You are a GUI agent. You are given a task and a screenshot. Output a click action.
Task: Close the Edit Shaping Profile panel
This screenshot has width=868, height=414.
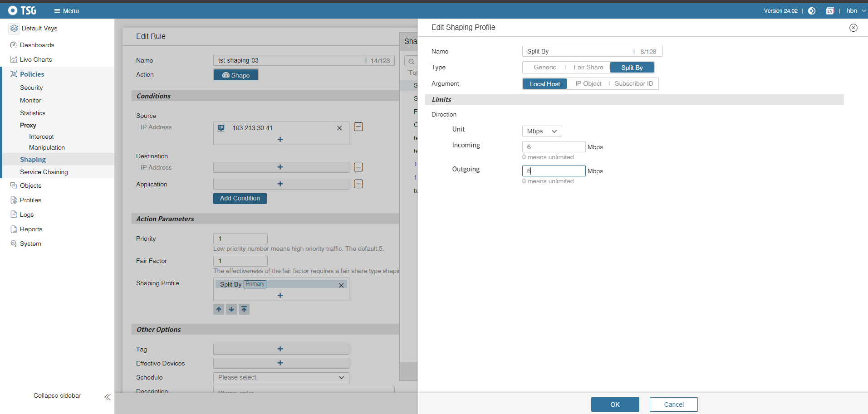click(853, 28)
